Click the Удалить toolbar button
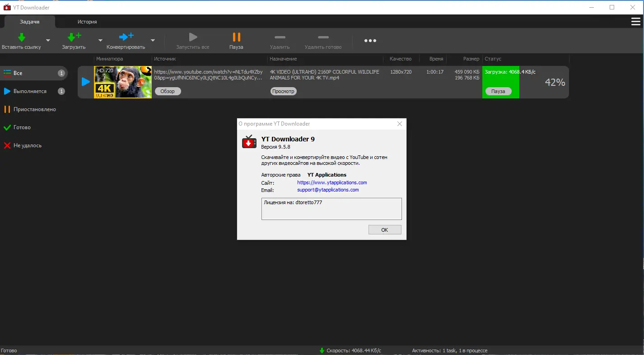The height and width of the screenshot is (355, 644). tap(280, 42)
